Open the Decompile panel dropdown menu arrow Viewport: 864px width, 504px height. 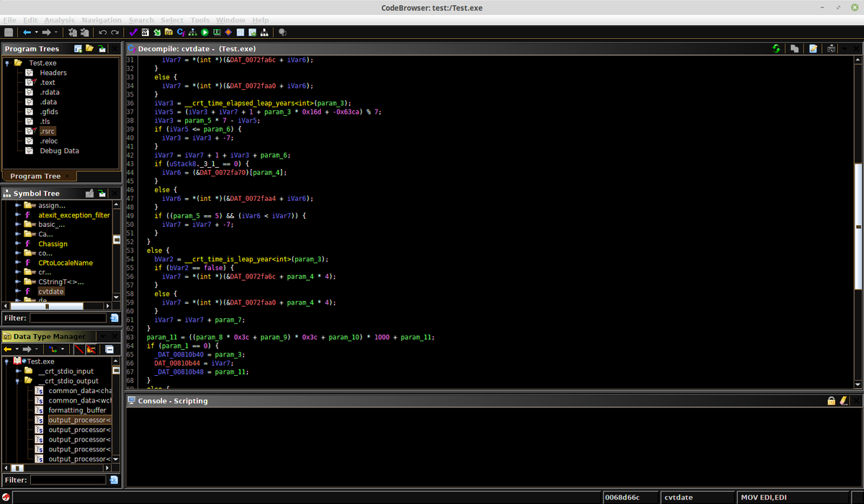point(845,48)
